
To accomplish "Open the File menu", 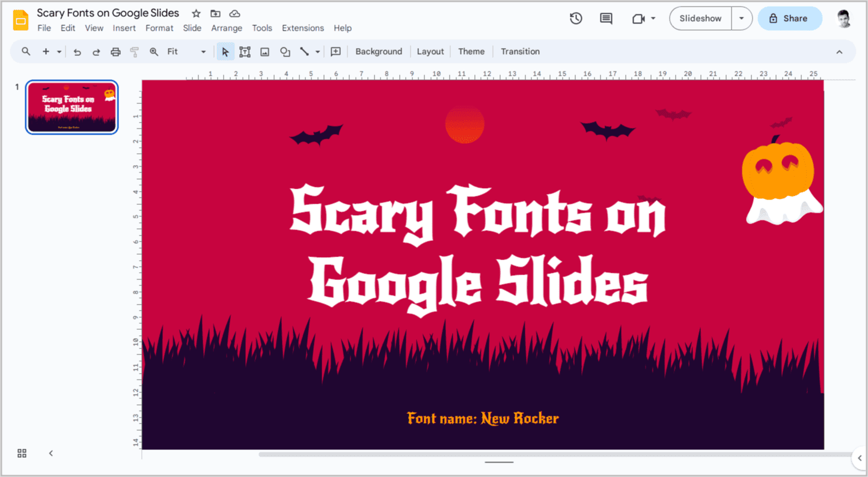I will coord(44,28).
